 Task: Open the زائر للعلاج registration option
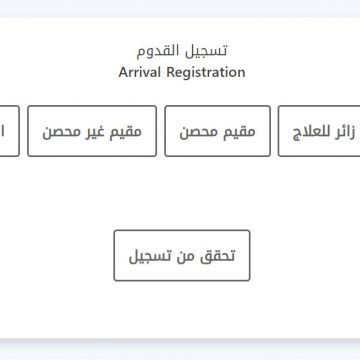pyautogui.click(x=319, y=131)
